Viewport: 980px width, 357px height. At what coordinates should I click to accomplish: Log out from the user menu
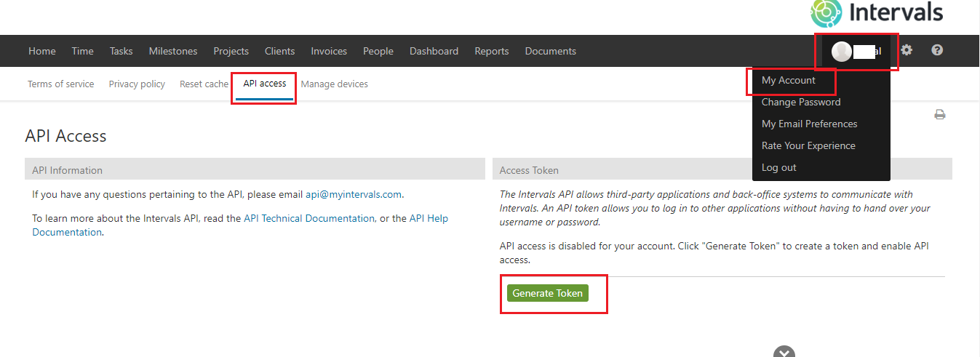click(778, 167)
